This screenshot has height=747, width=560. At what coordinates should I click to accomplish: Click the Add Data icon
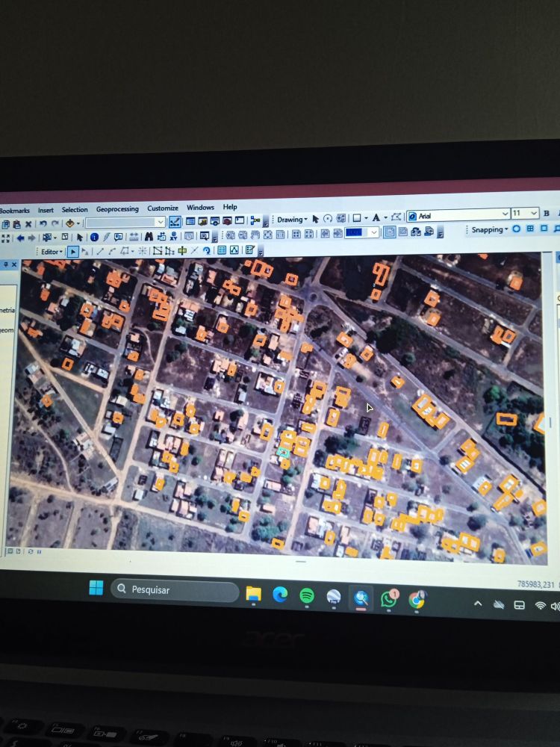69,223
